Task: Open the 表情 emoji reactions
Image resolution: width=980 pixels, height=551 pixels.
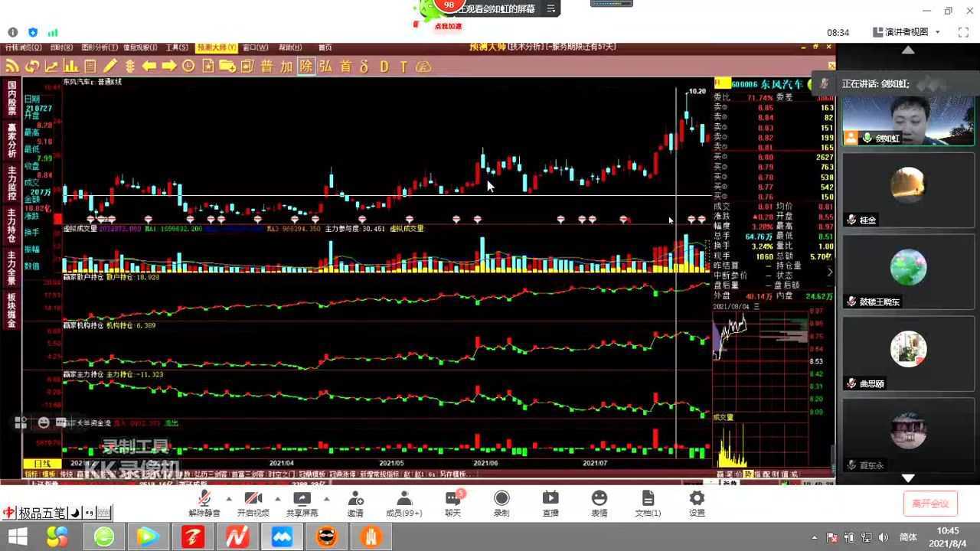Action: tap(599, 504)
